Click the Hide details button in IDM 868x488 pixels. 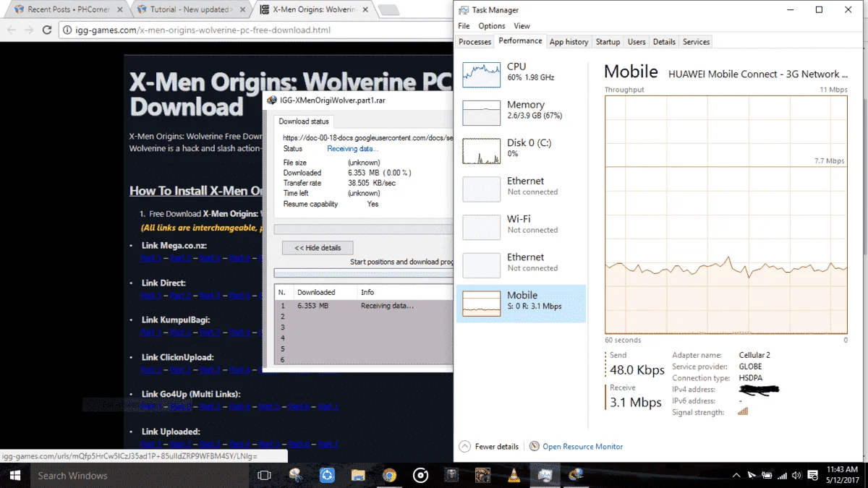[318, 248]
